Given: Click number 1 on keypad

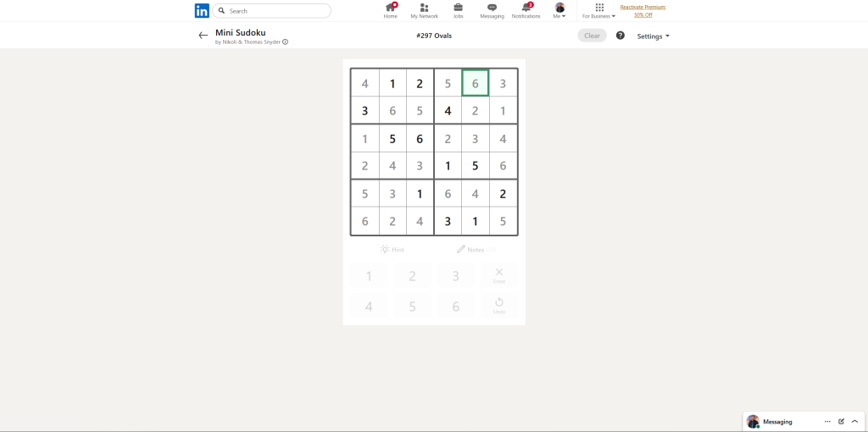Looking at the screenshot, I should pyautogui.click(x=369, y=276).
